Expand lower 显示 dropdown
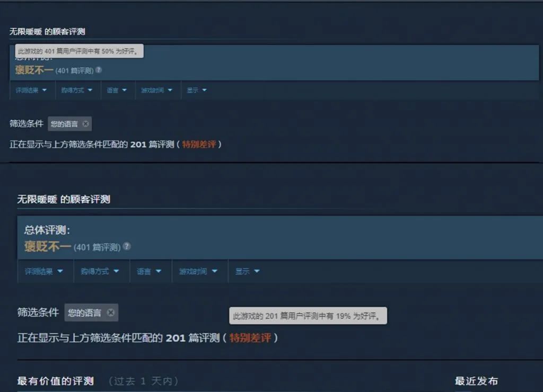Image resolution: width=543 pixels, height=392 pixels. [248, 271]
